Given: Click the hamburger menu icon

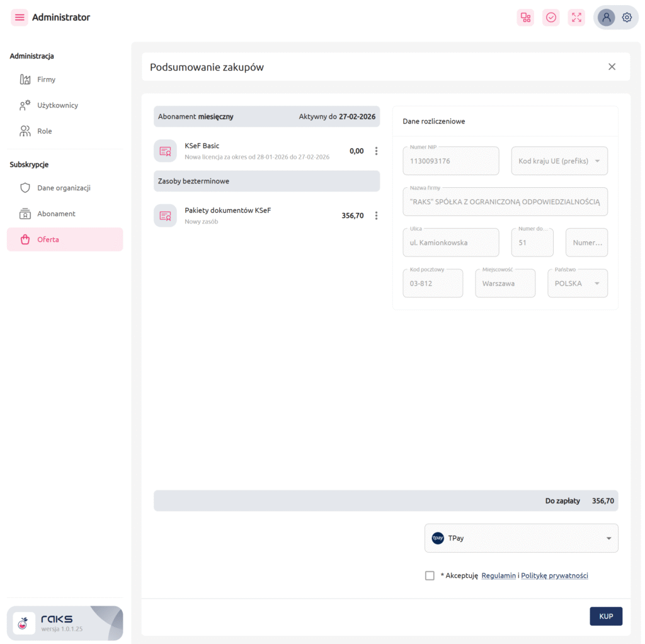Looking at the screenshot, I should coord(20,18).
